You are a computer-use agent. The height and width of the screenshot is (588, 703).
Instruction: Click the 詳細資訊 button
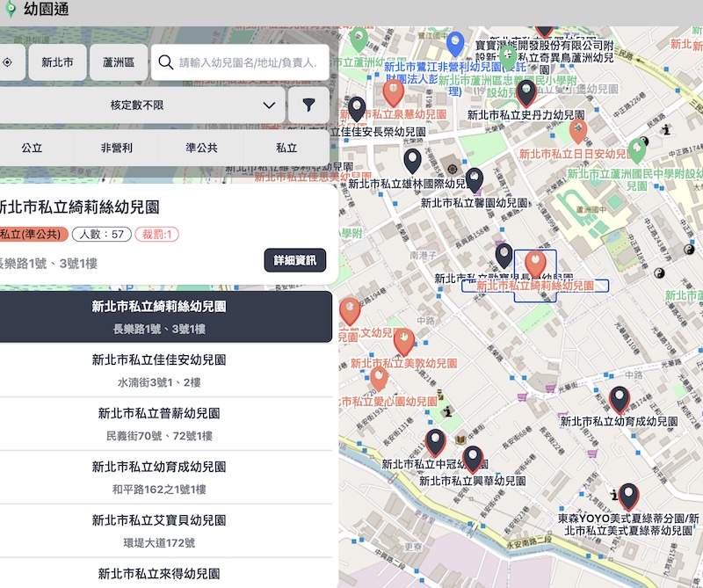[x=294, y=260]
